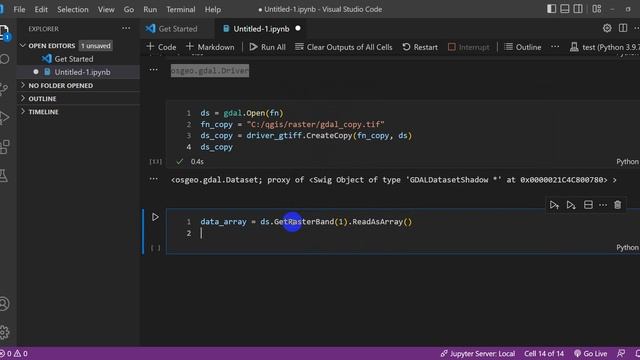Click the fn_copy path string in code

click(315, 124)
